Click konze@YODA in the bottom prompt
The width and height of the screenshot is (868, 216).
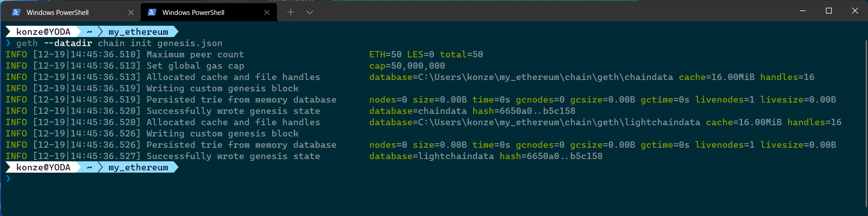coord(43,167)
